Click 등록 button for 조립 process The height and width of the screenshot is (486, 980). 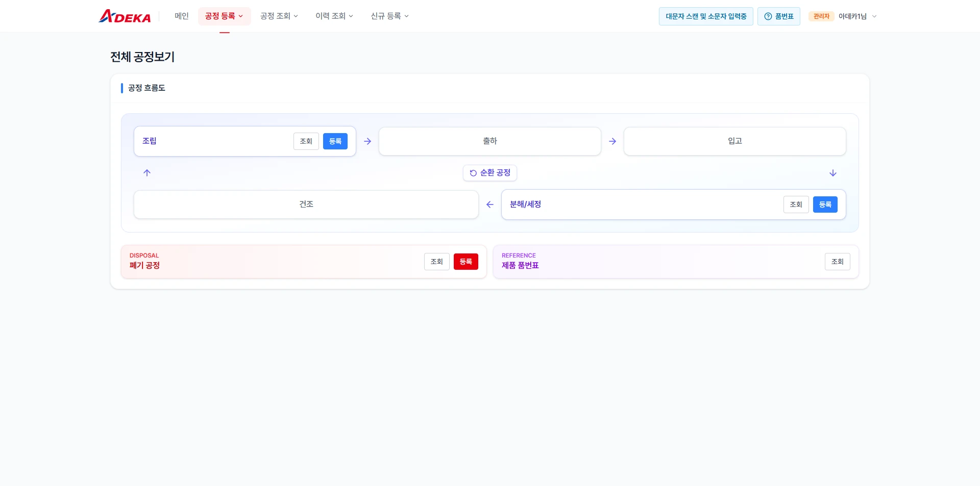pyautogui.click(x=335, y=141)
